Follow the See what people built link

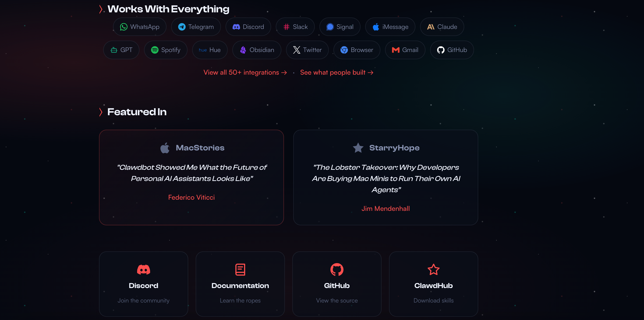click(336, 73)
